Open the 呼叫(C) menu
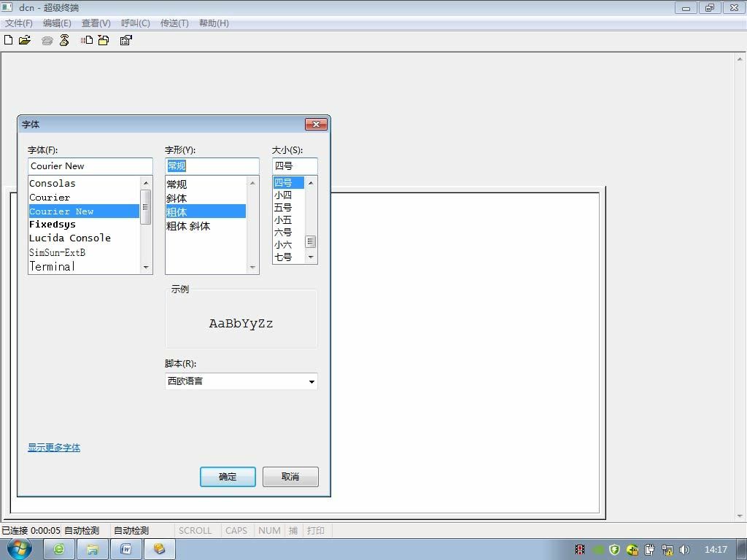The image size is (747, 560). coord(135,23)
